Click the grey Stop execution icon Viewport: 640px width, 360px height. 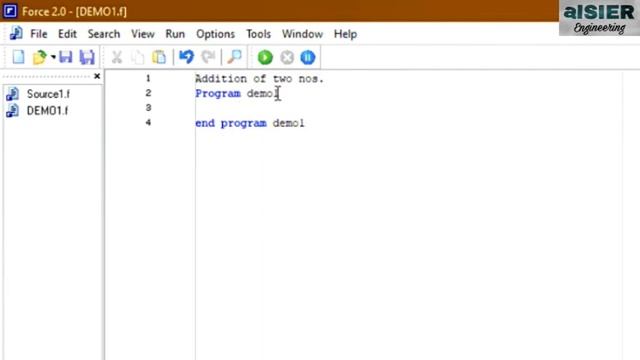(x=287, y=57)
